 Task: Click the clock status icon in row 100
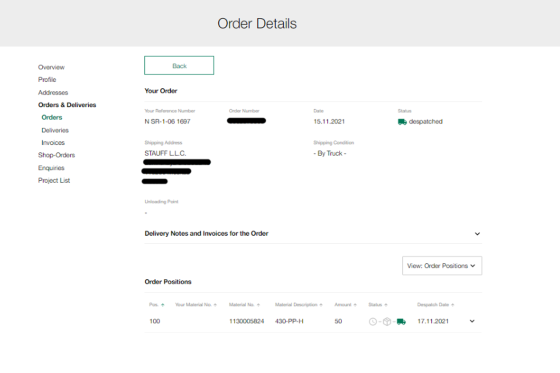pyautogui.click(x=372, y=322)
